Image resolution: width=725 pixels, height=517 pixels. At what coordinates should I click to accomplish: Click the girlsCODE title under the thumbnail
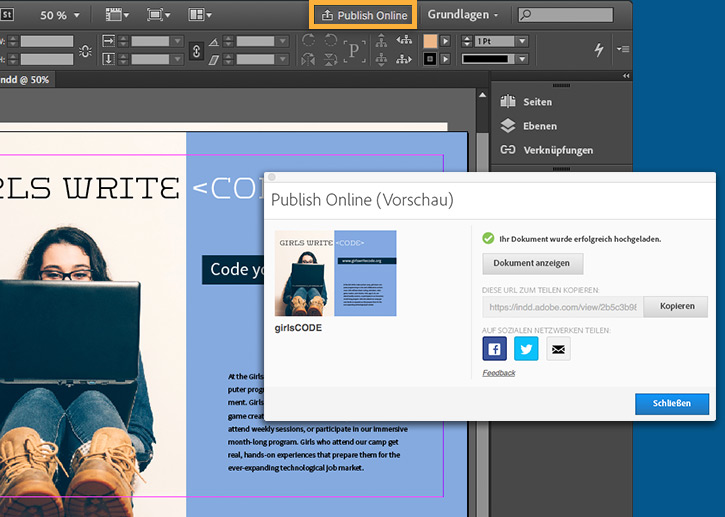pos(298,327)
